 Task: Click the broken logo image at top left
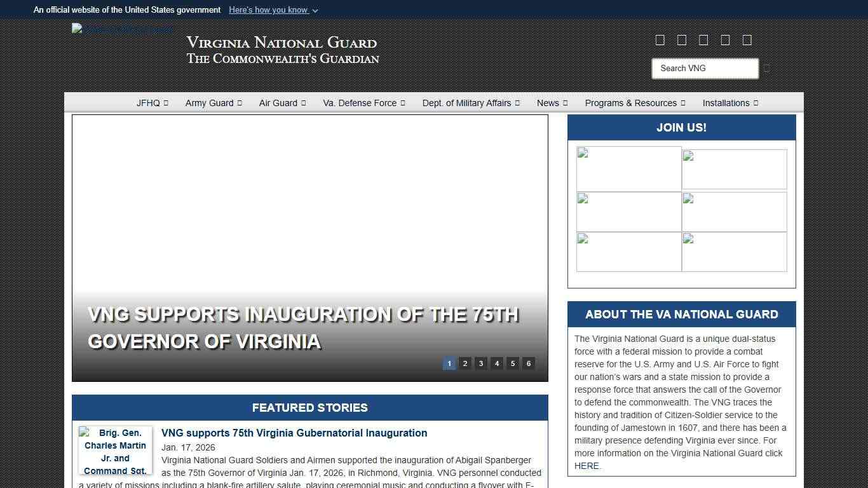click(122, 29)
